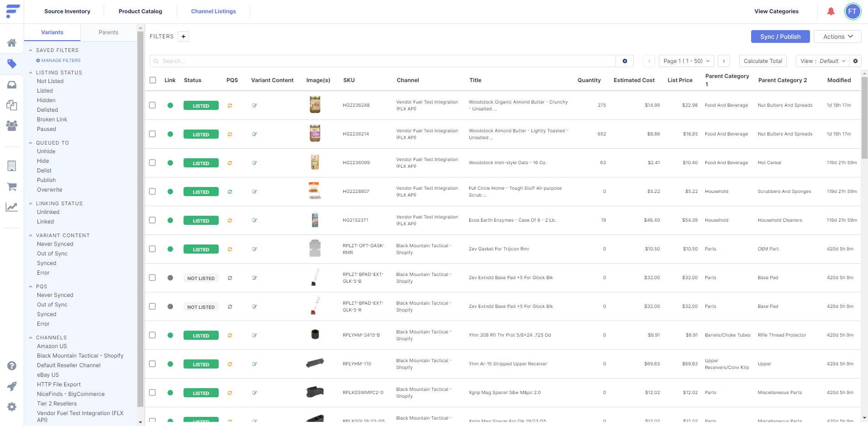The width and height of the screenshot is (868, 426).
Task: Open the rocket launch sidebar icon
Action: click(x=12, y=386)
